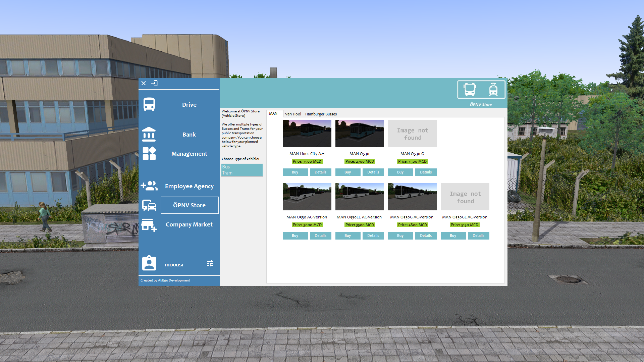Screen dimensions: 644x362
Task: Click the ÖPNV Store vehicles icon
Action: pyautogui.click(x=149, y=205)
